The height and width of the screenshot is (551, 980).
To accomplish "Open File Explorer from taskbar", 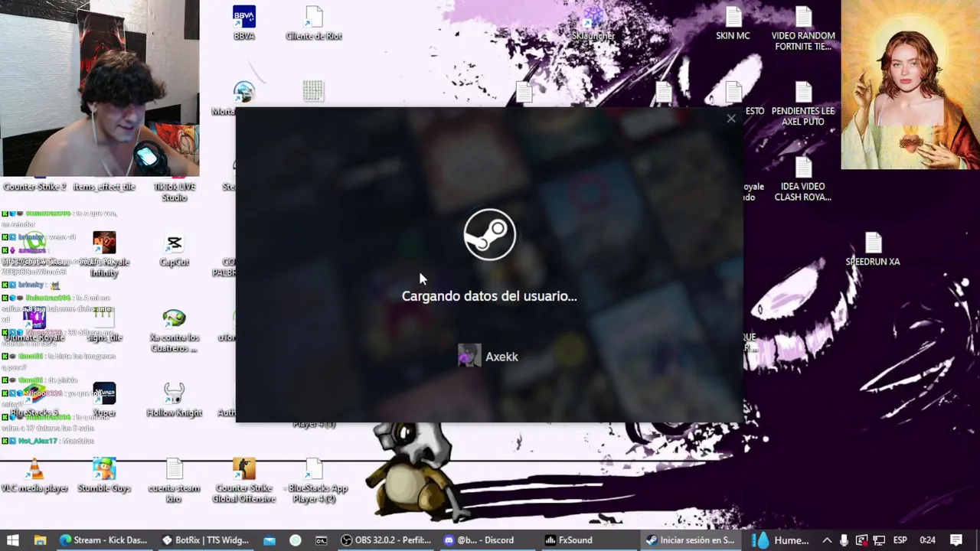I will tap(40, 540).
